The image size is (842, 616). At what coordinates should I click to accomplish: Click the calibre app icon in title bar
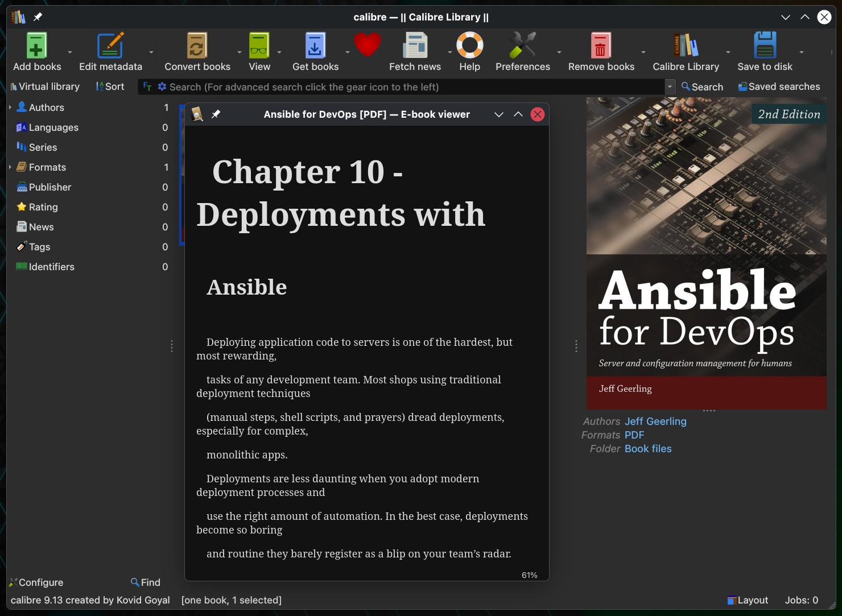(19, 17)
